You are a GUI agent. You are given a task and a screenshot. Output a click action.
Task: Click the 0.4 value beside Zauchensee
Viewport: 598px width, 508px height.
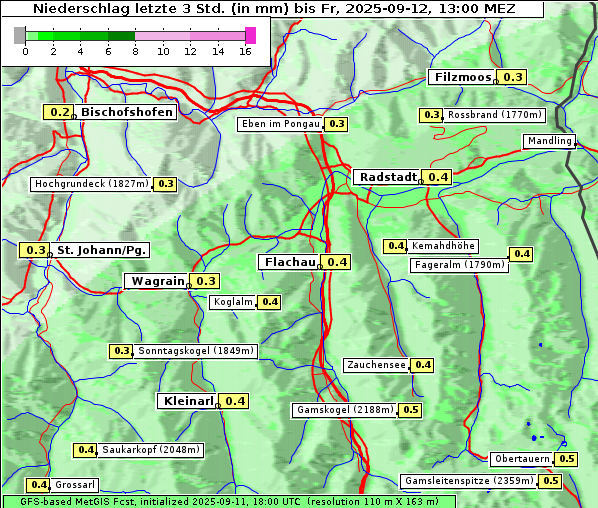(x=422, y=365)
